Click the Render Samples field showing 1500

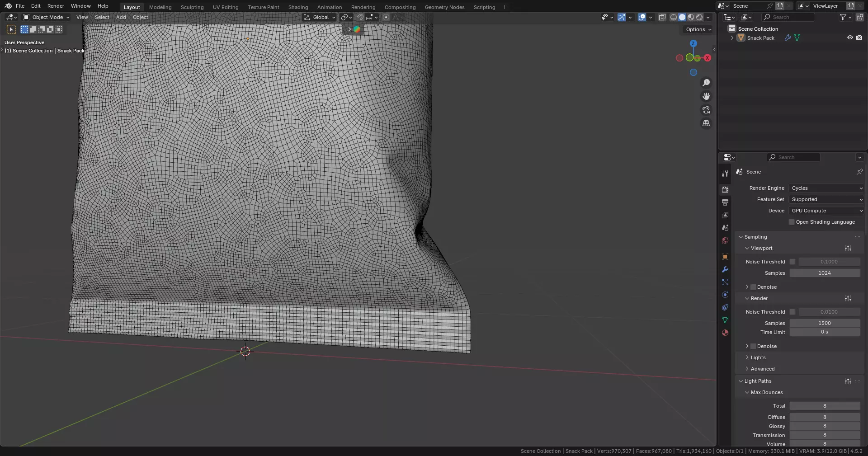pyautogui.click(x=825, y=323)
